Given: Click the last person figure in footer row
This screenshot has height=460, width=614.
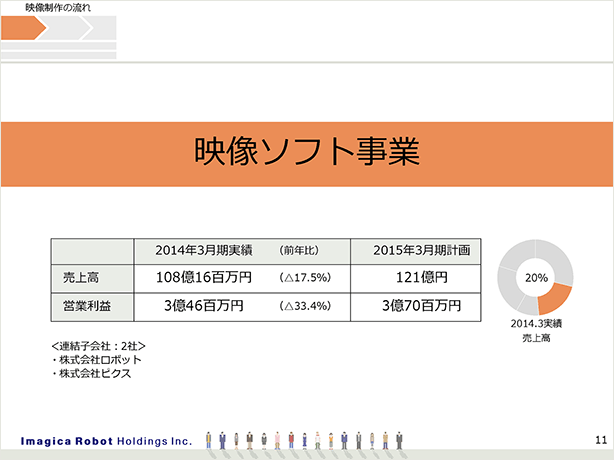Looking at the screenshot, I should (399, 440).
